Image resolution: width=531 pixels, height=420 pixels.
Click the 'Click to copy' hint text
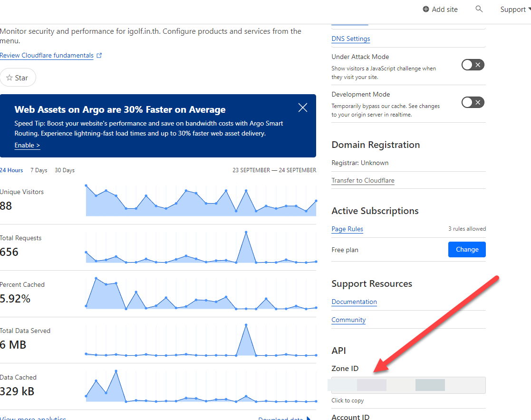pyautogui.click(x=348, y=400)
